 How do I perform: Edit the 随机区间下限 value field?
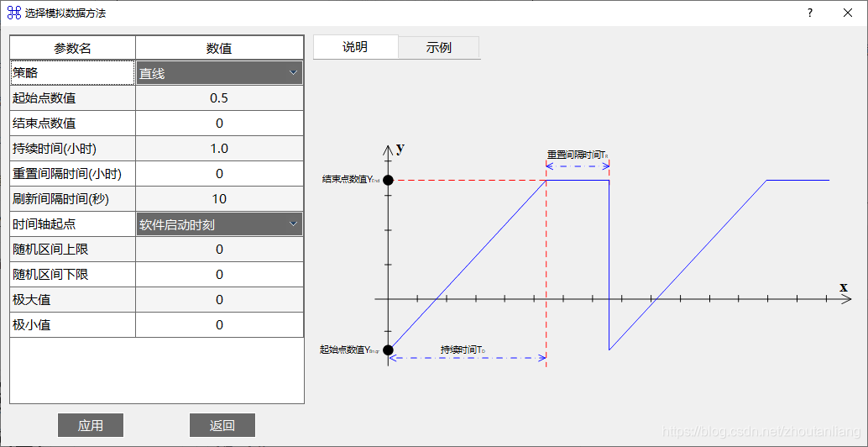[x=219, y=275]
